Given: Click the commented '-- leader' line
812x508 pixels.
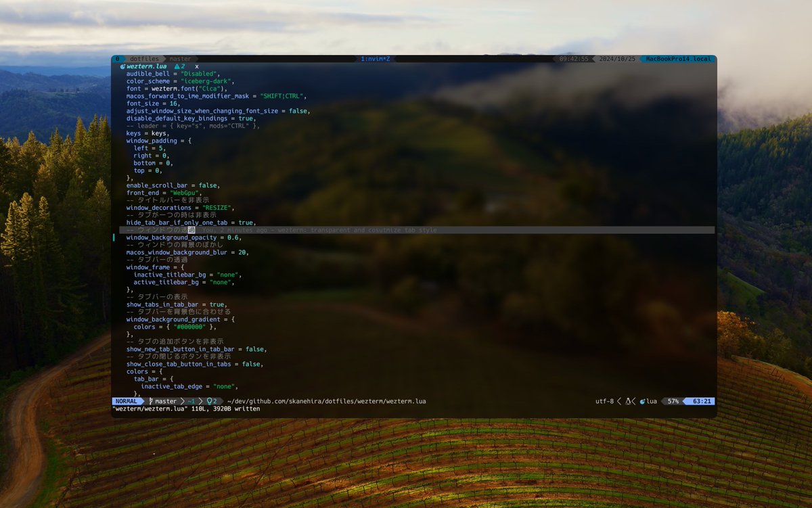Looking at the screenshot, I should pyautogui.click(x=193, y=126).
